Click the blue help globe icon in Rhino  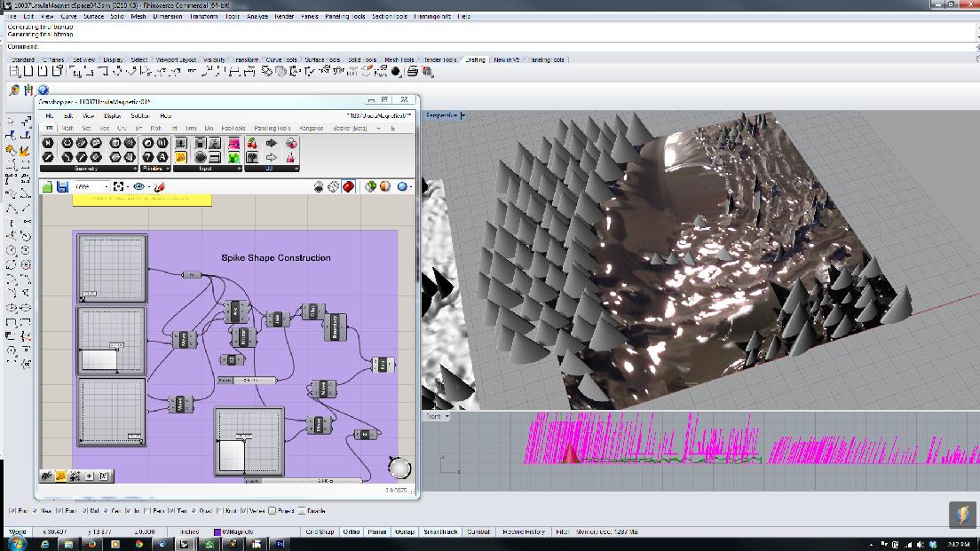pyautogui.click(x=43, y=90)
